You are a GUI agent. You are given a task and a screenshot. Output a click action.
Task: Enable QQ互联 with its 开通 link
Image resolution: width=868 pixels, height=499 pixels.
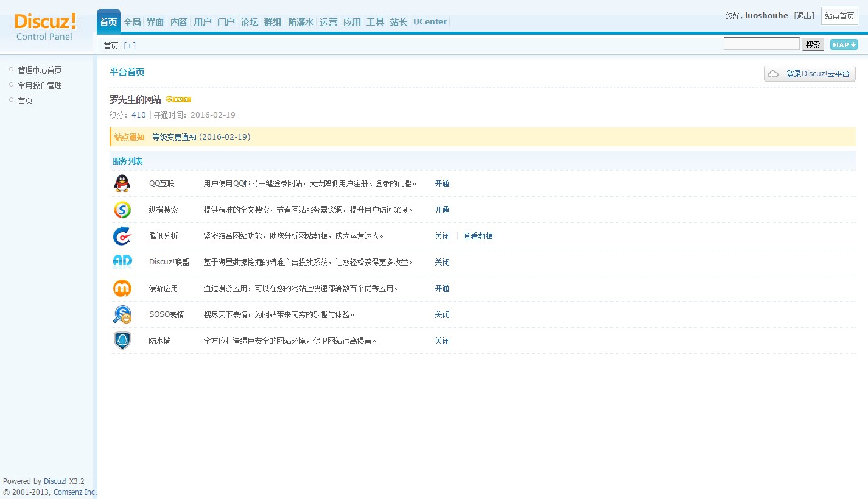tap(442, 183)
